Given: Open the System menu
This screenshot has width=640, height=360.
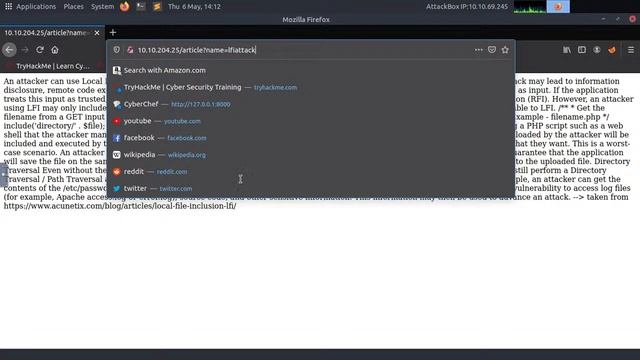Looking at the screenshot, I should tap(102, 7).
